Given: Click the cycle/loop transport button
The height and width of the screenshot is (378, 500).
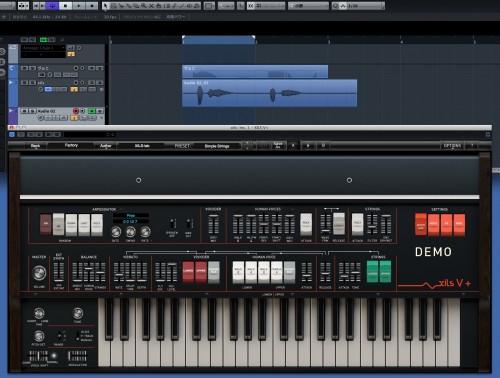Looking at the screenshot, I should 52,6.
